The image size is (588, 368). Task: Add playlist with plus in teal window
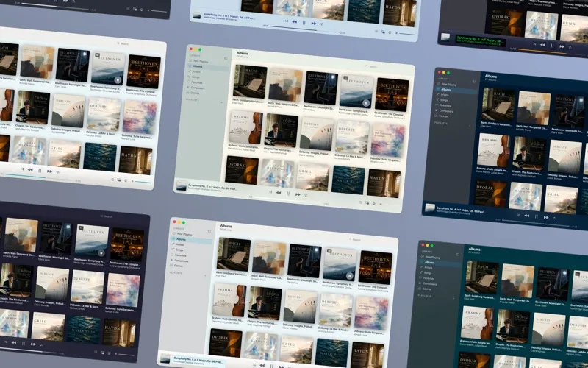[453, 299]
